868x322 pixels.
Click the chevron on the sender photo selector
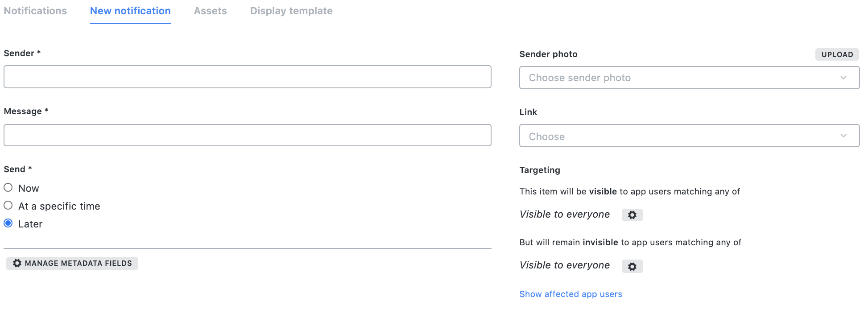[843, 78]
